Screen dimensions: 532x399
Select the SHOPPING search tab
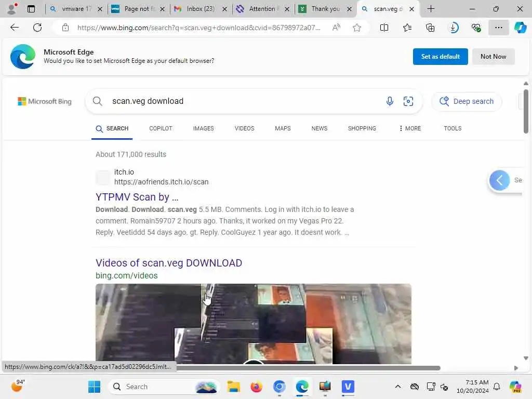[362, 129]
